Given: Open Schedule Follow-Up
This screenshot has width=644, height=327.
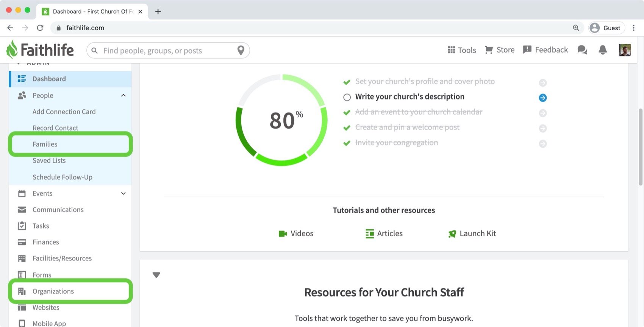Looking at the screenshot, I should click(x=63, y=177).
